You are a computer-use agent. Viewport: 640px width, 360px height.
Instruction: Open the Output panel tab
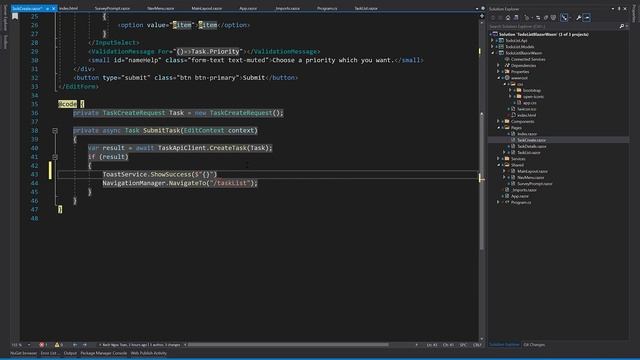pos(70,353)
